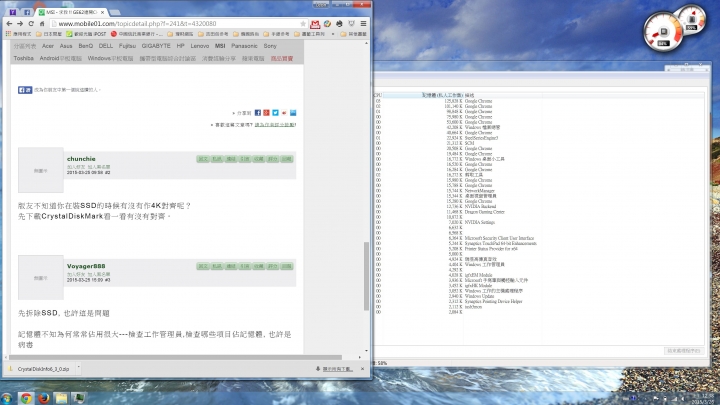Switch to the Yahoo pinned tab
Screen dimensions: 720x405
pyautogui.click(x=13, y=12)
